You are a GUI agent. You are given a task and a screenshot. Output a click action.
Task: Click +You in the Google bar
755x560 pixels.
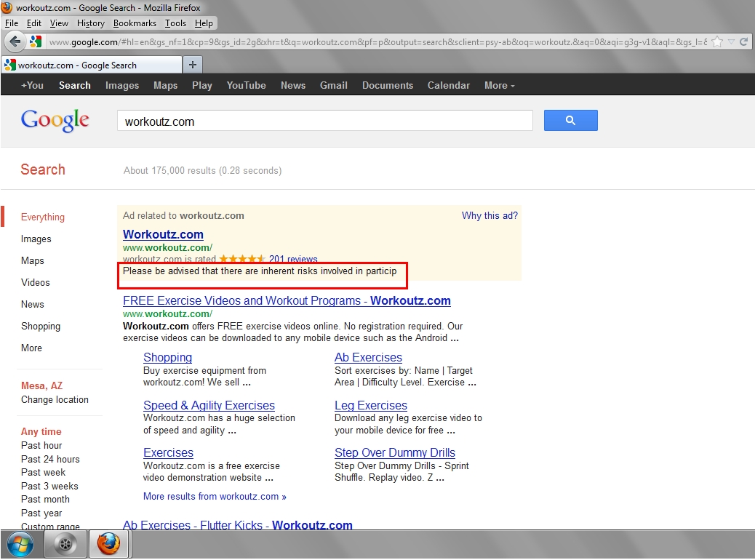point(32,85)
